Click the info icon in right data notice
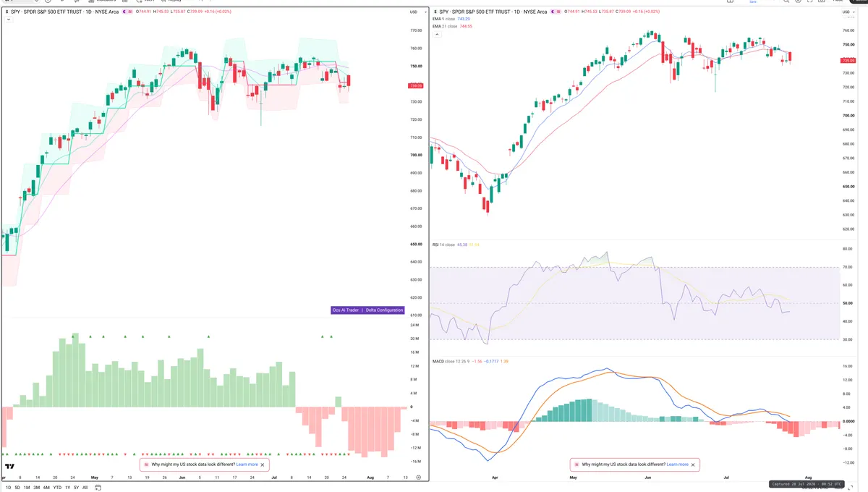868x492 pixels. pyautogui.click(x=576, y=465)
